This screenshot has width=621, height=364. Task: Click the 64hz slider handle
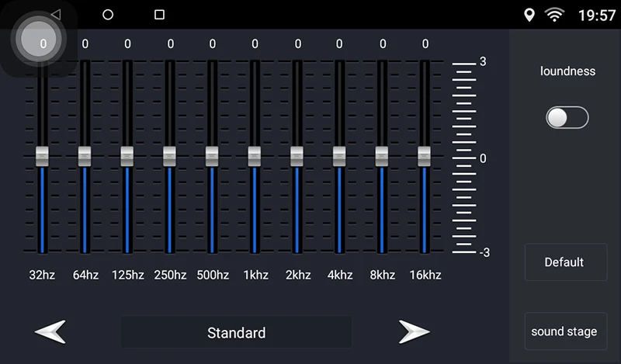point(85,157)
